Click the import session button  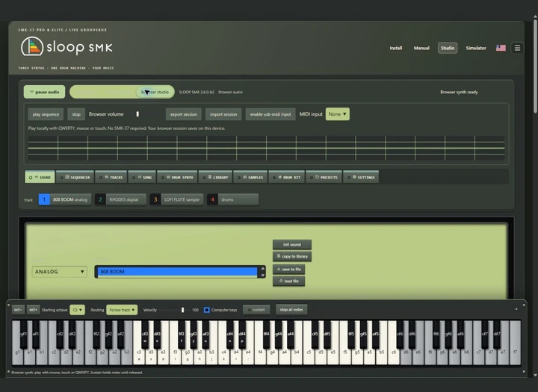click(223, 114)
